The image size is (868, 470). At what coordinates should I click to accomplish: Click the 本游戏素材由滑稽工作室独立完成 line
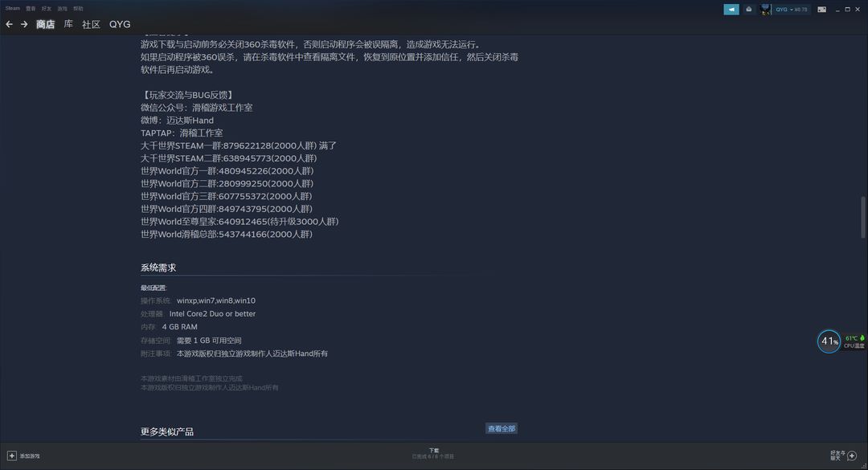pos(191,378)
